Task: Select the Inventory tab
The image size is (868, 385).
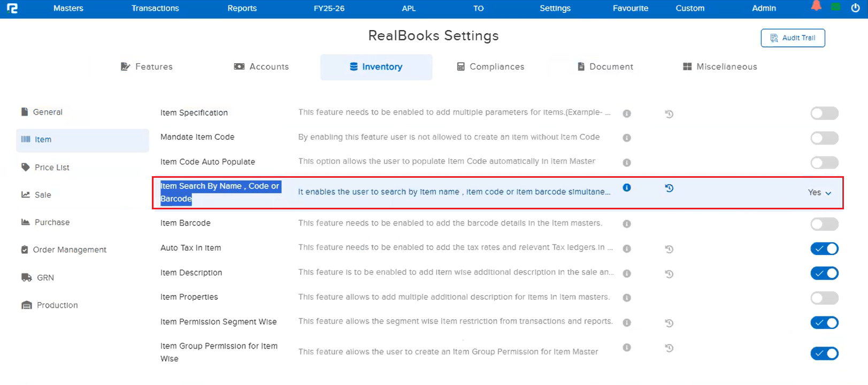Action: click(x=376, y=67)
